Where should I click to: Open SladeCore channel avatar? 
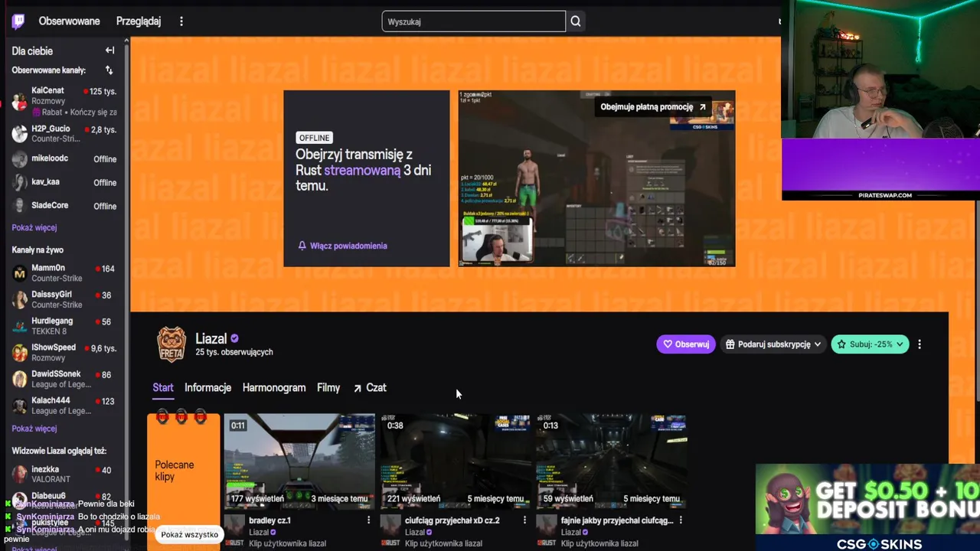point(20,206)
